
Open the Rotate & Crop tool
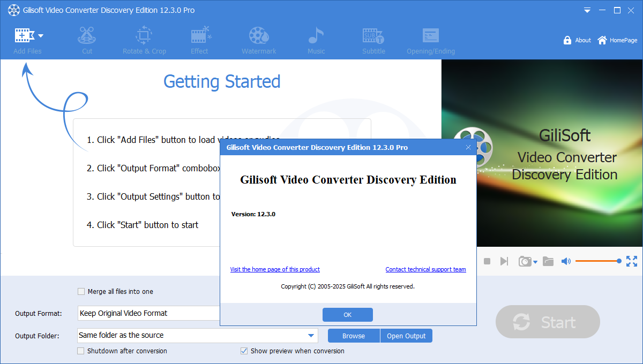[x=144, y=41]
